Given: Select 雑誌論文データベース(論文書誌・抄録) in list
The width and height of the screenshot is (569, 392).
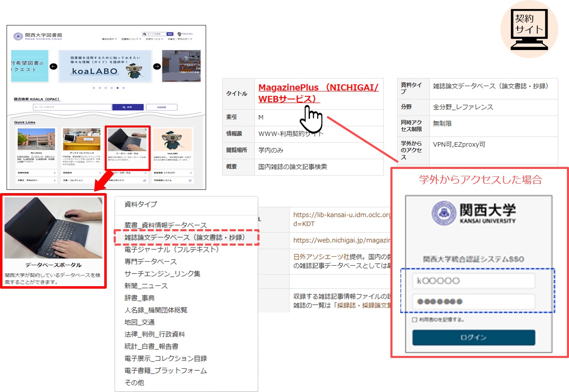Looking at the screenshot, I should (x=185, y=237).
